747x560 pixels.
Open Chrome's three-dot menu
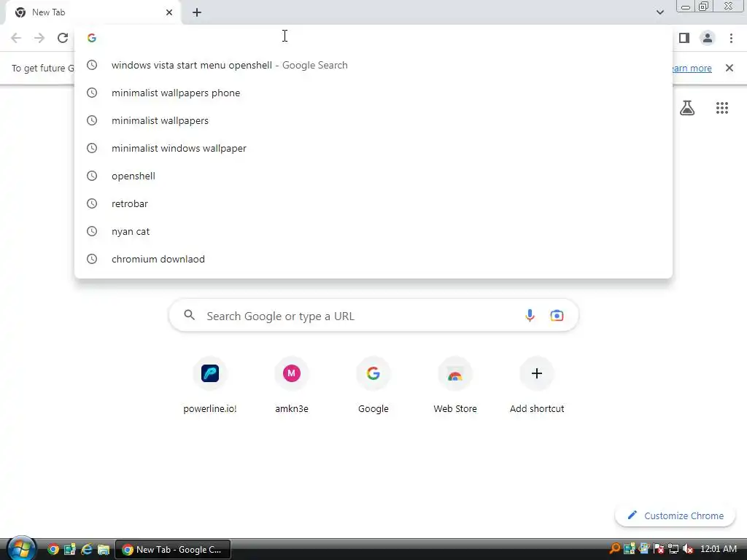click(731, 38)
